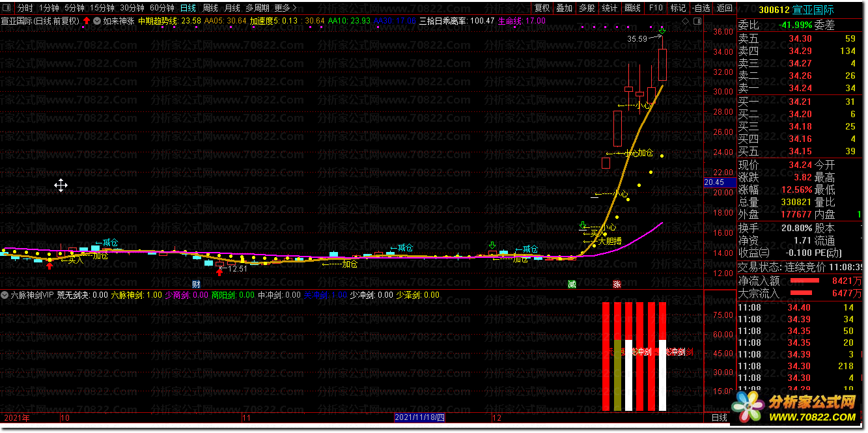This screenshot has width=868, height=433.
Task: Click the red 涨 marker below the chart
Action: tap(616, 285)
